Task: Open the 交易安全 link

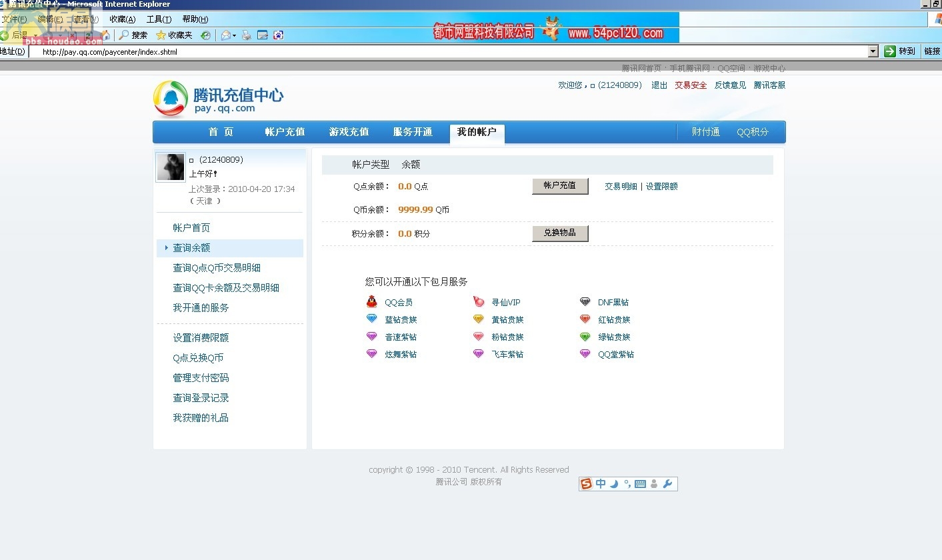Action: tap(691, 85)
